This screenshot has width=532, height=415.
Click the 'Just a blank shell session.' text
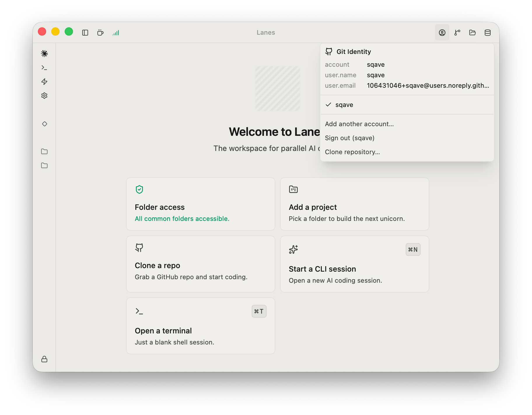click(174, 342)
